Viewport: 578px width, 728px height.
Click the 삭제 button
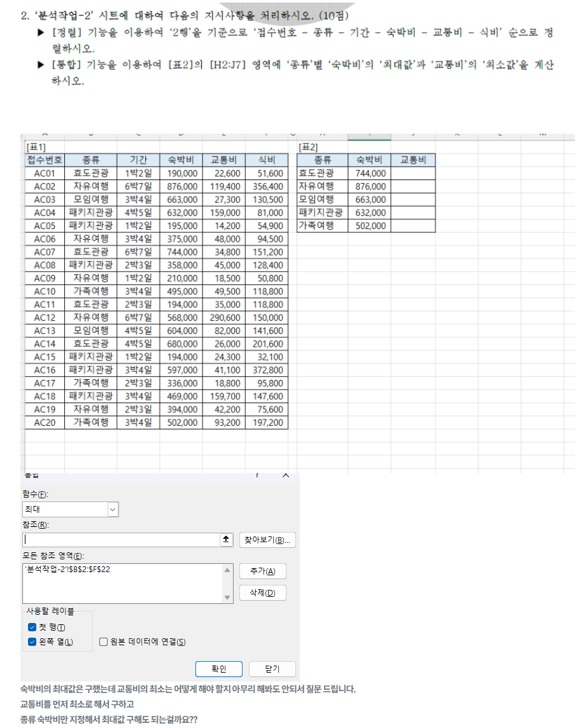click(x=263, y=593)
